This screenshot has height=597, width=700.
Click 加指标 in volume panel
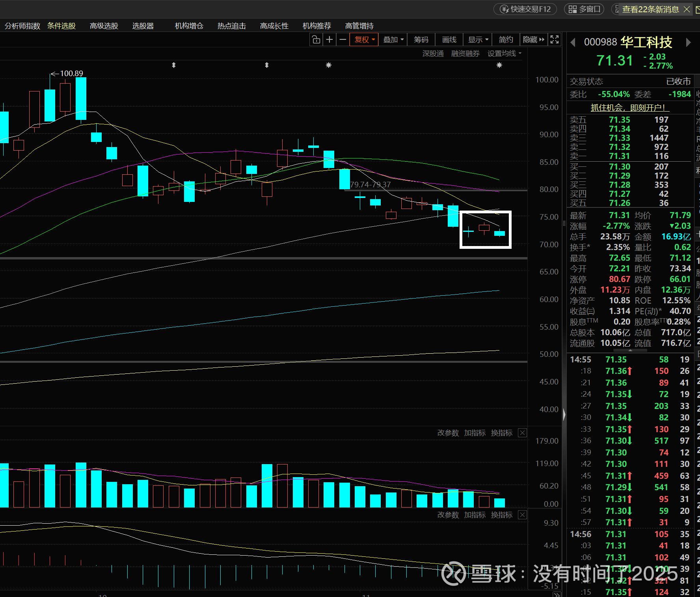(x=475, y=433)
